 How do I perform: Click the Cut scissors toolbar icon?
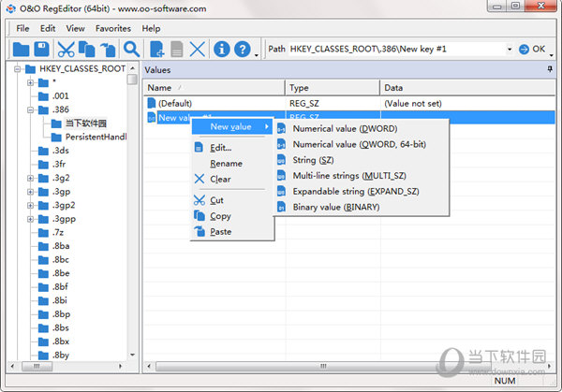[66, 49]
